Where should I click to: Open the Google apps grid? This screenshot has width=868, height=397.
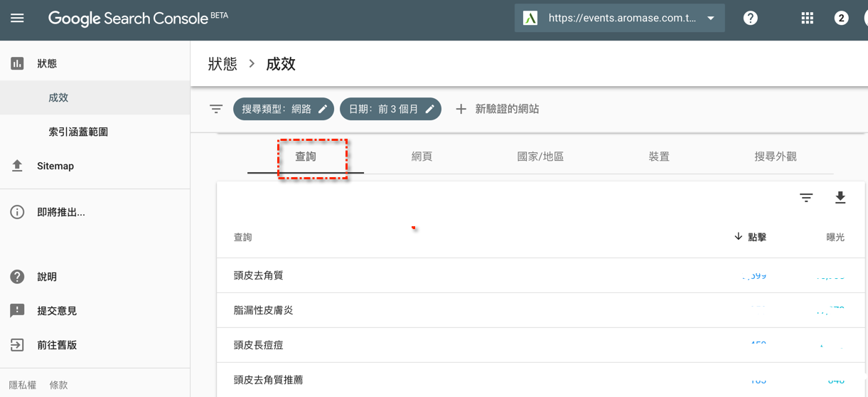[x=807, y=18]
